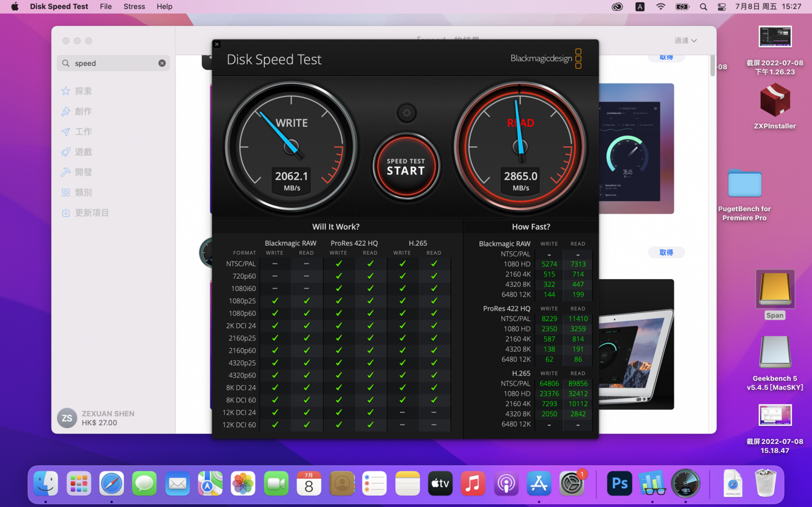This screenshot has height=507, width=812.
Task: Open the menu bar date and time
Action: point(768,7)
